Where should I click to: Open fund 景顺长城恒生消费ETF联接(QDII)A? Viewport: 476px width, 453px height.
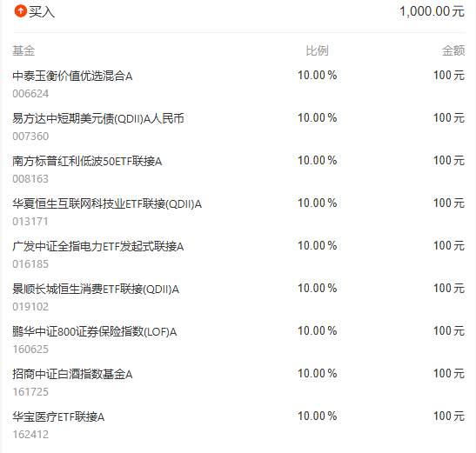pyautogui.click(x=96, y=289)
